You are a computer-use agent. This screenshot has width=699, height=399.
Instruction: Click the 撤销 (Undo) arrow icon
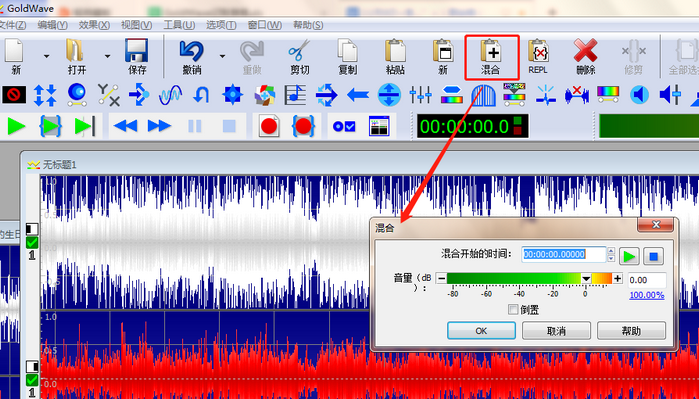[192, 57]
